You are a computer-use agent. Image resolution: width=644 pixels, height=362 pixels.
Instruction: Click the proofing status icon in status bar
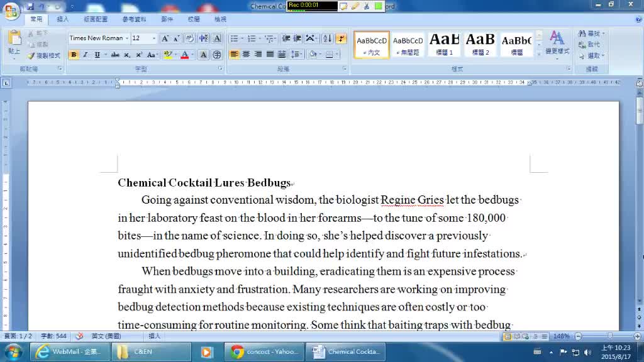pos(79,336)
